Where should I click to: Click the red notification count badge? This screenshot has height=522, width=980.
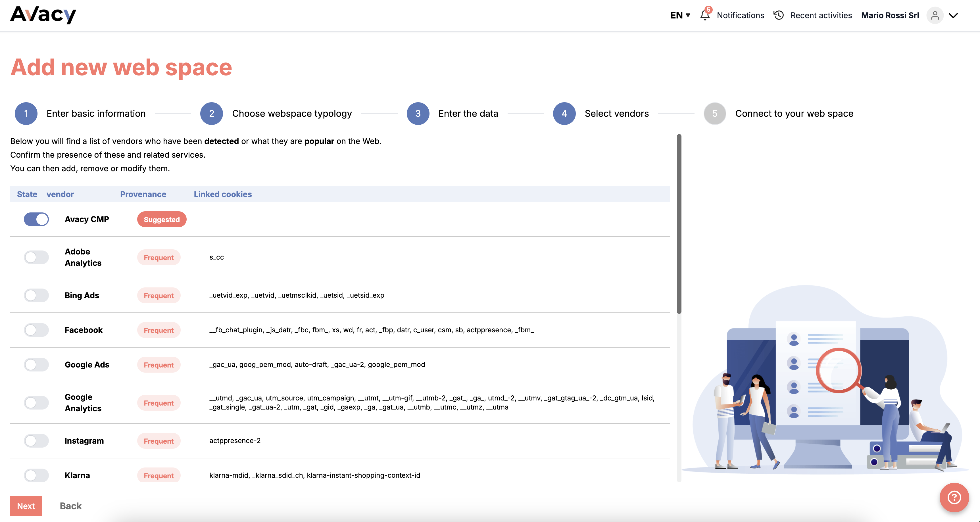point(708,9)
